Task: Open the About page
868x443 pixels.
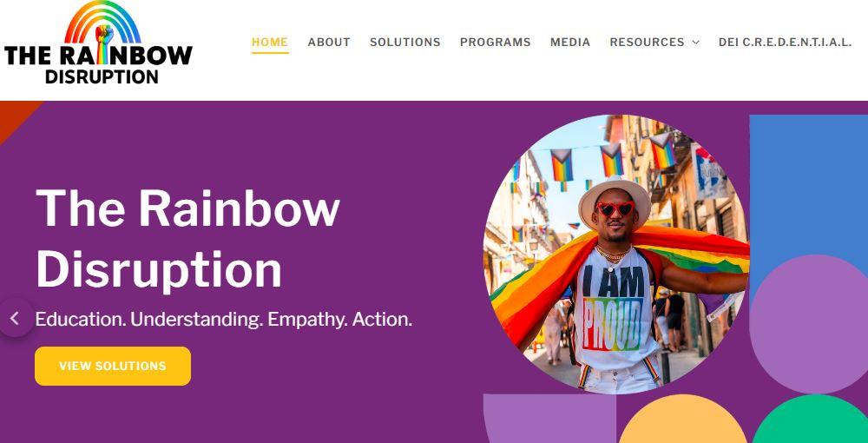Action: [329, 42]
